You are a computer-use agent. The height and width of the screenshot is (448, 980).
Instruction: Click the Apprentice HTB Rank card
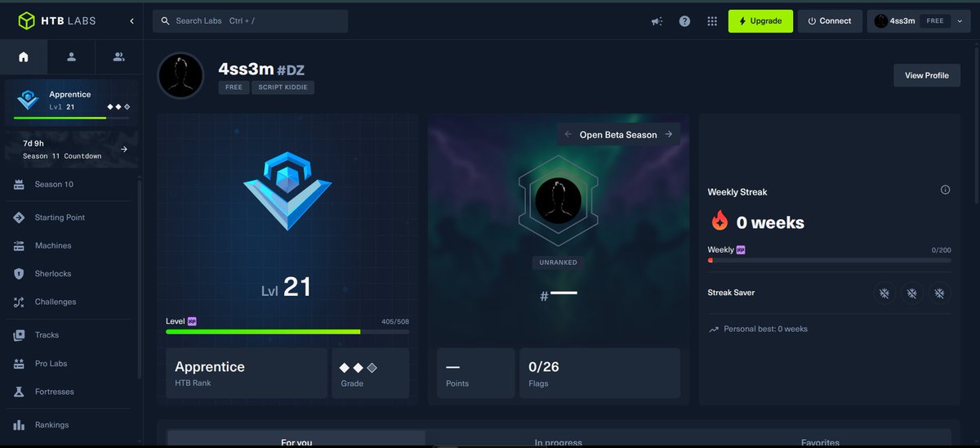[247, 374]
